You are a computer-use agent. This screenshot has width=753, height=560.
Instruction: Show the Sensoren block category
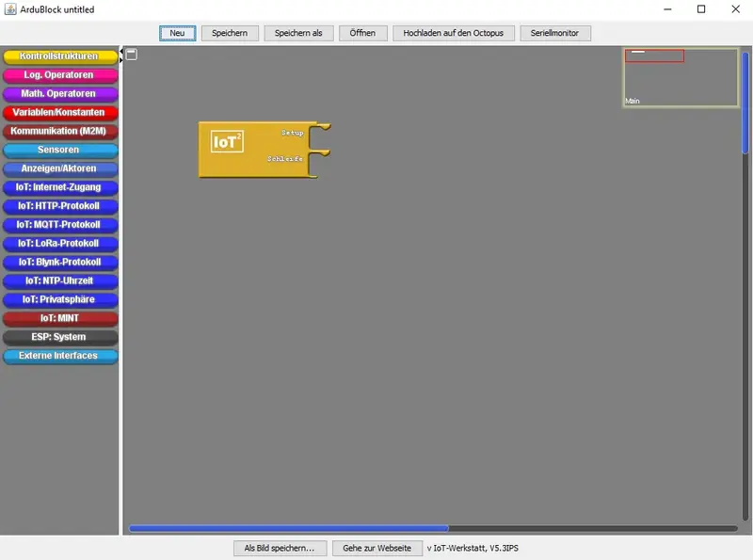[59, 151]
